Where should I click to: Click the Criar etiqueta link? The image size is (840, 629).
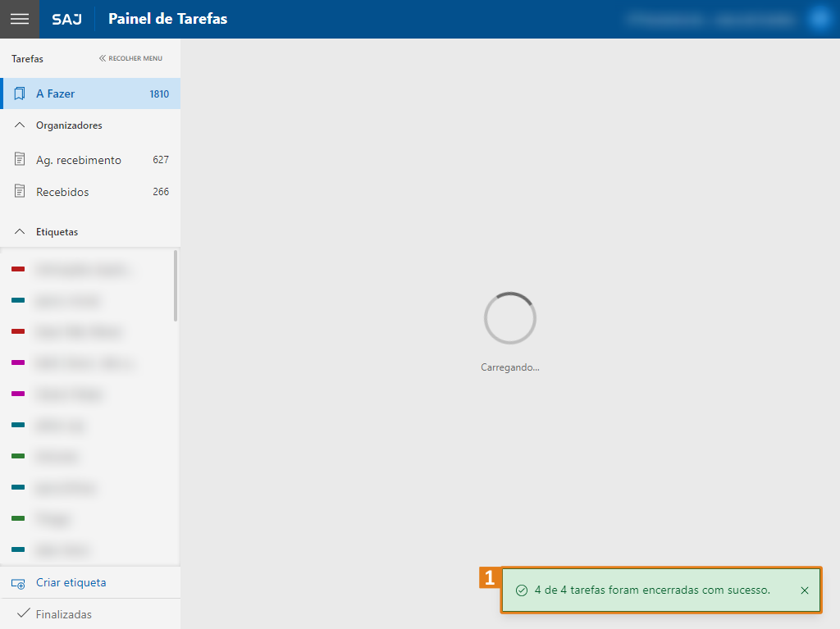coord(71,583)
